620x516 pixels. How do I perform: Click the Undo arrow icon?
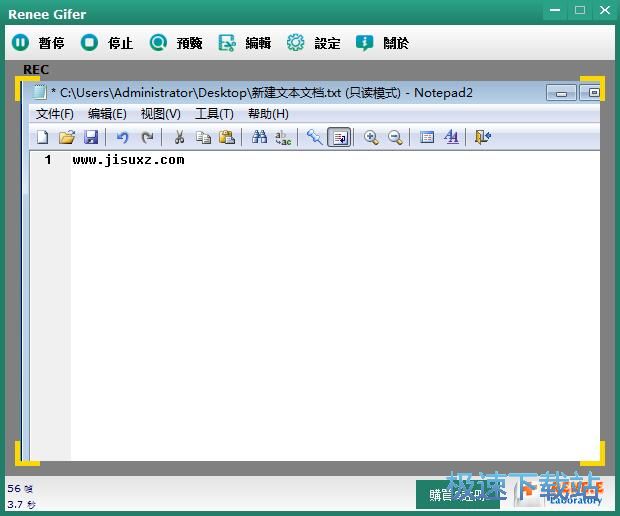(x=122, y=137)
